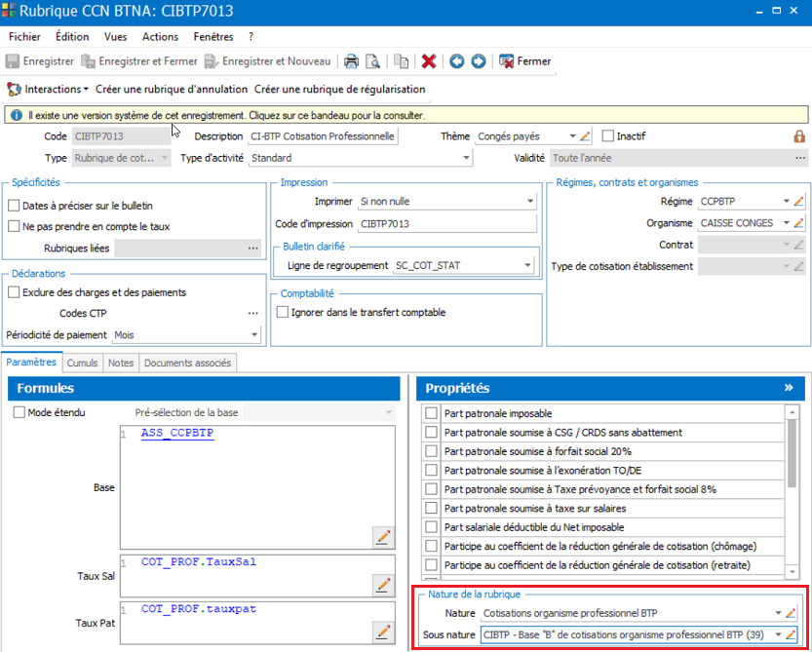
Task: Open the Imprimer dropdown
Action: (529, 202)
